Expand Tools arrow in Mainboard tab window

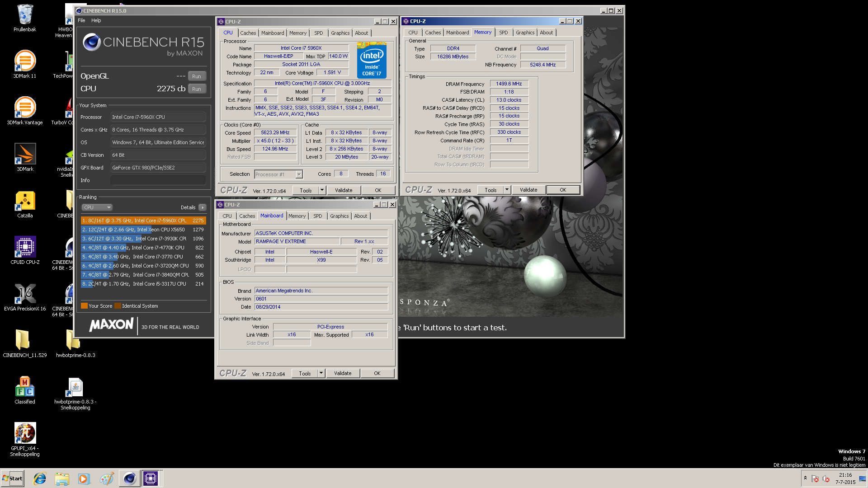[321, 373]
